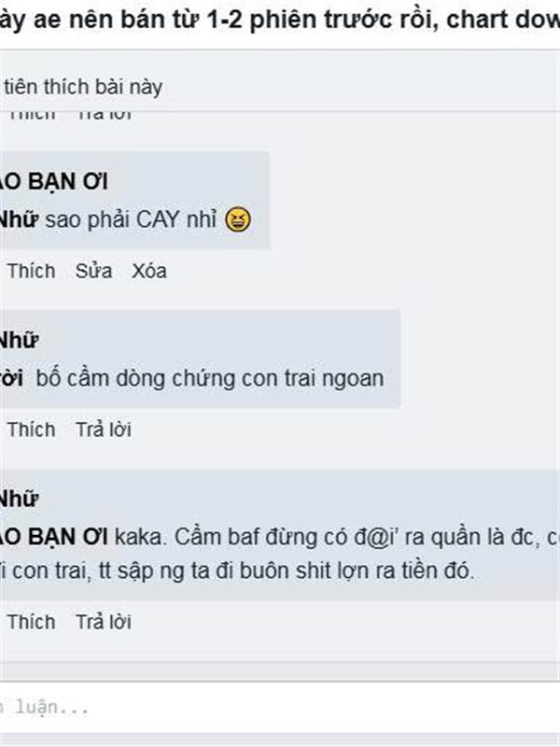This screenshot has width=560, height=747.
Task: Delete the comment using Xóa
Action: tap(149, 271)
